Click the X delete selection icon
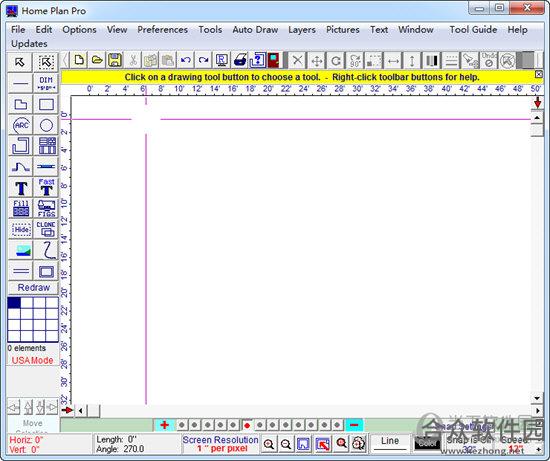Image resolution: width=550 pixels, height=461 pixels. point(297,60)
